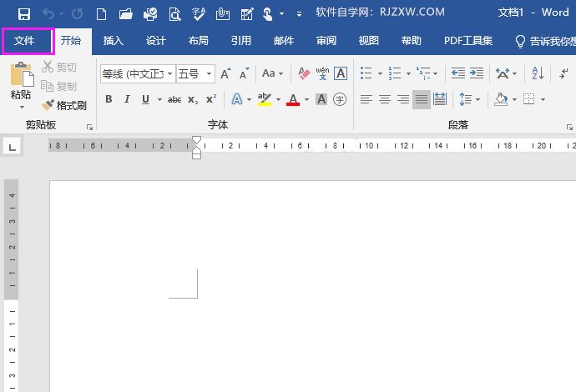576x392 pixels.
Task: Click the Clear Formatting eraser icon
Action: pos(303,74)
